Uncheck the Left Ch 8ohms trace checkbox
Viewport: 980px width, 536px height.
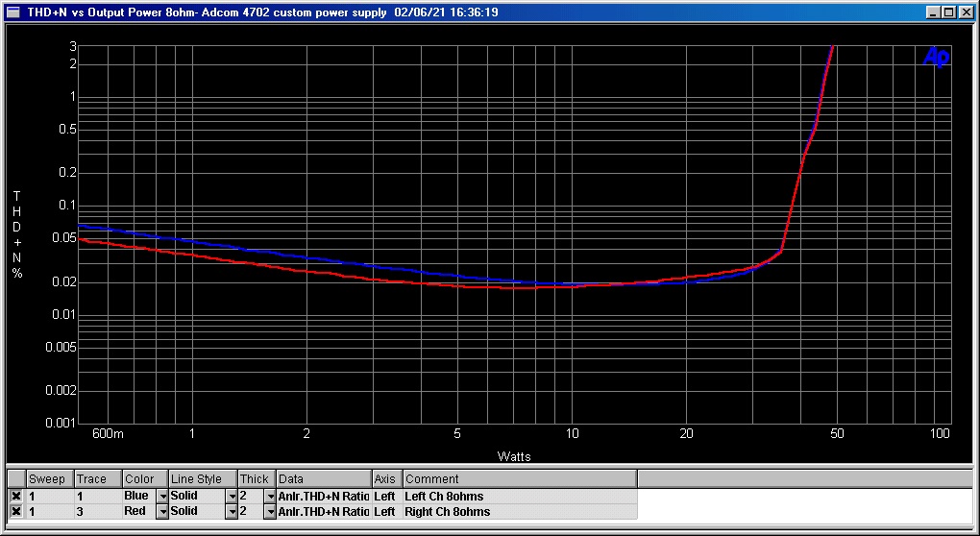point(16,496)
